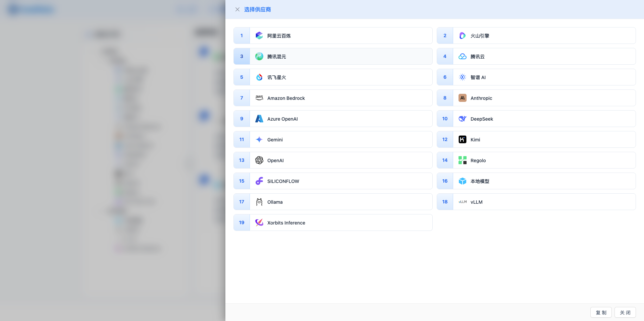Click the OpenAI logo icon
Image resolution: width=644 pixels, height=321 pixels.
pos(259,160)
